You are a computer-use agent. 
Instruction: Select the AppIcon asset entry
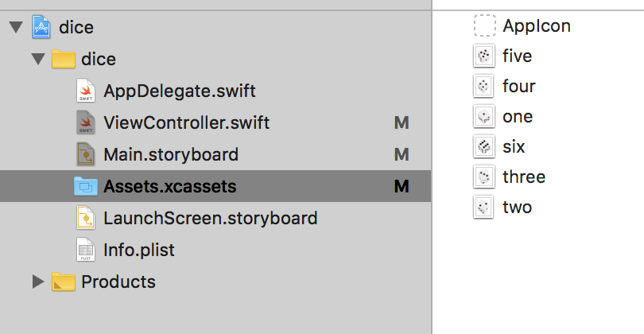pyautogui.click(x=536, y=25)
